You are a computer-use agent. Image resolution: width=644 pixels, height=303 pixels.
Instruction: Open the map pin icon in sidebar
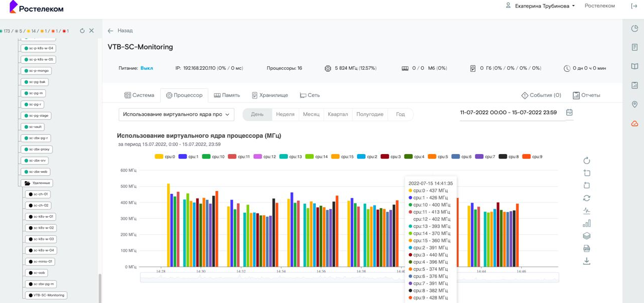(635, 105)
